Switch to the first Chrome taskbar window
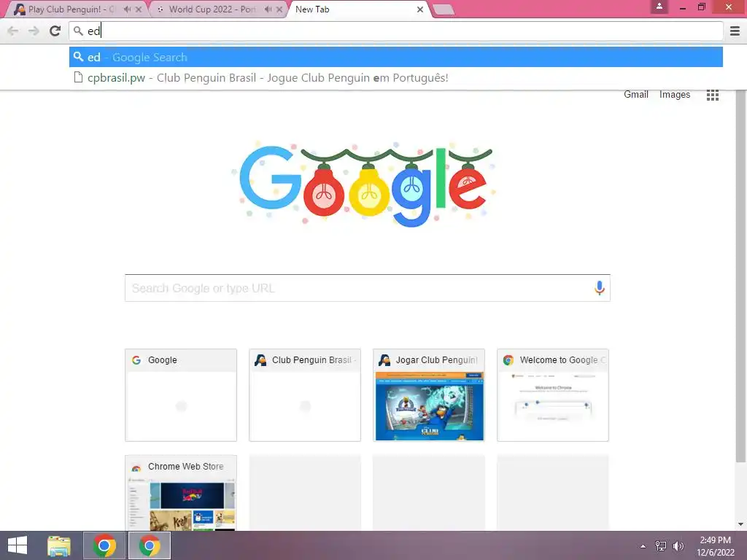The image size is (747, 560). click(x=104, y=545)
